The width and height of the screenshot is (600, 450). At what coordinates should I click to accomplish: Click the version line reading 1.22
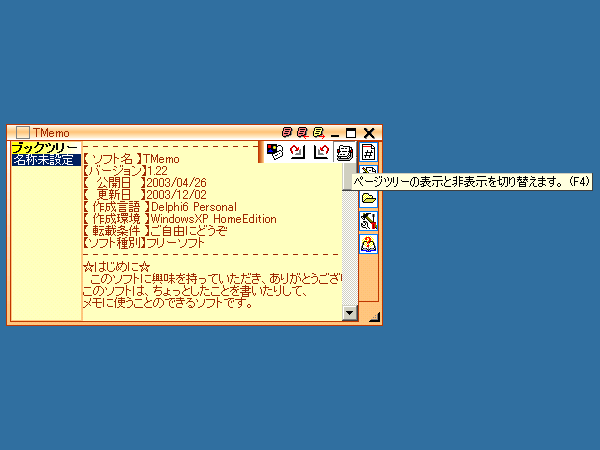click(x=125, y=171)
